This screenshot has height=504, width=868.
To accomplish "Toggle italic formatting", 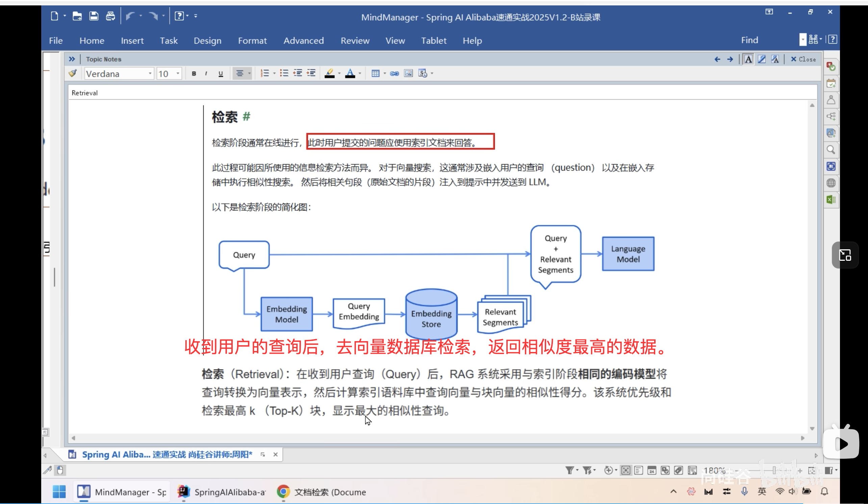I will pos(206,73).
